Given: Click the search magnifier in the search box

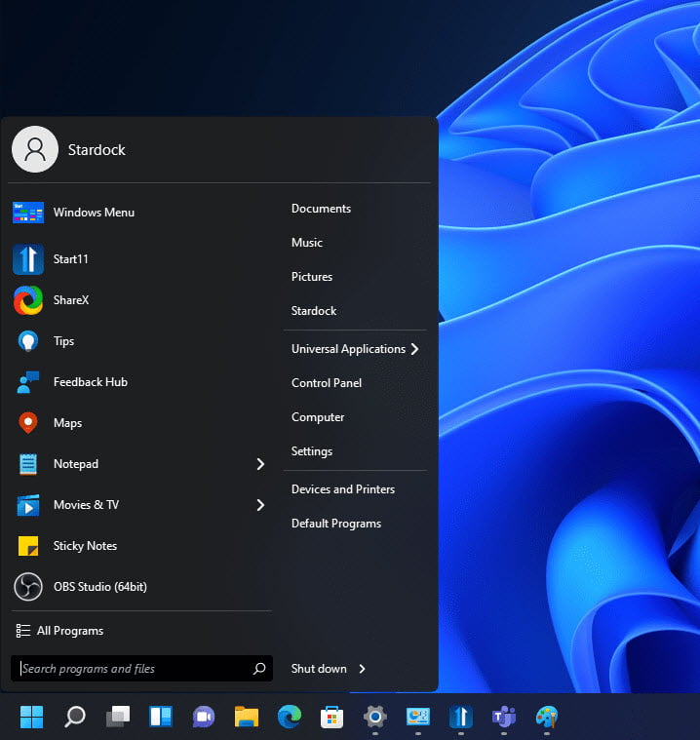Looking at the screenshot, I should point(259,668).
